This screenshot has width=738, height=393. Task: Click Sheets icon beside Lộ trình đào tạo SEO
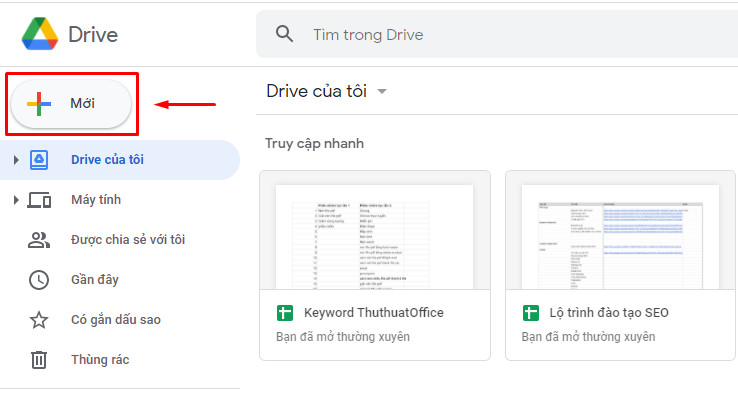(x=531, y=313)
